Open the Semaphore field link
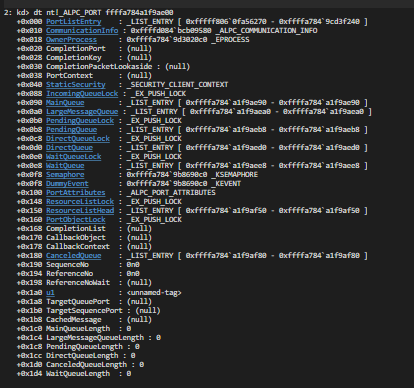 coord(65,175)
